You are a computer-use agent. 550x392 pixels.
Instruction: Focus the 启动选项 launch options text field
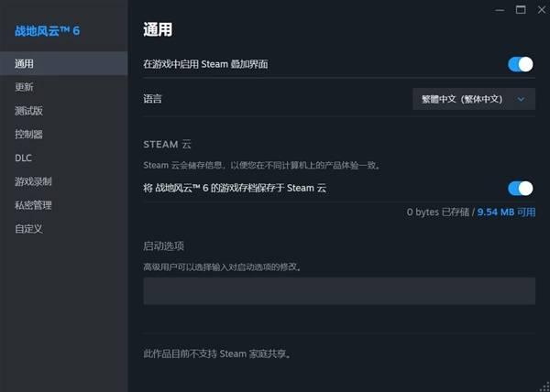[339, 290]
